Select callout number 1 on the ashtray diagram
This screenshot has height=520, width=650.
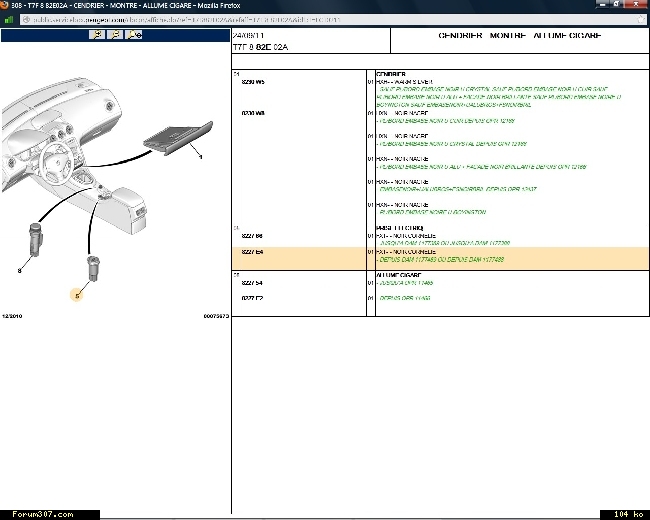[x=201, y=157]
